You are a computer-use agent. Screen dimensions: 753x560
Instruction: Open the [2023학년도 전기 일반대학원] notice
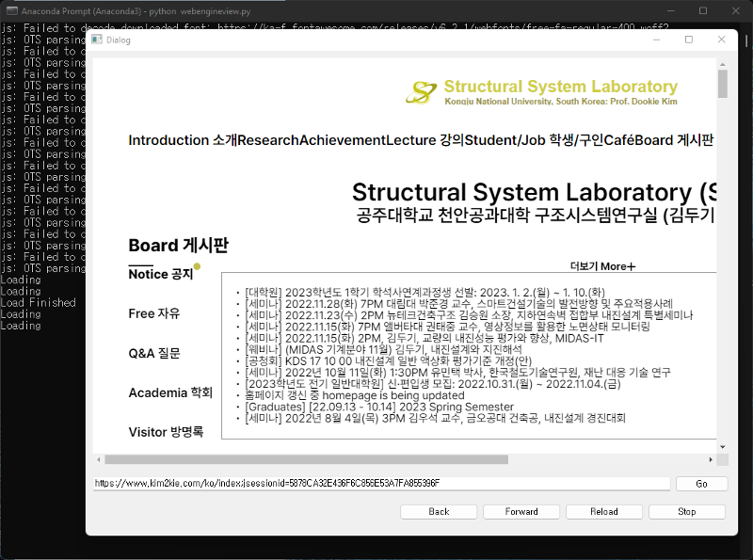(432, 384)
